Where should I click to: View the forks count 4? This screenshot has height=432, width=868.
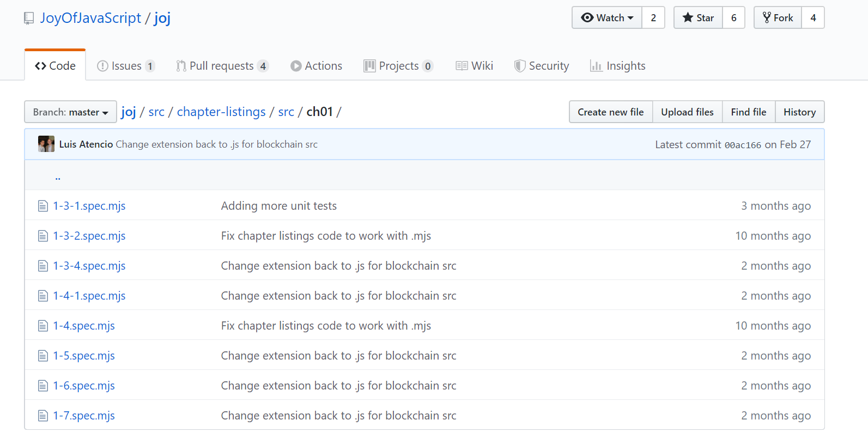pos(813,17)
